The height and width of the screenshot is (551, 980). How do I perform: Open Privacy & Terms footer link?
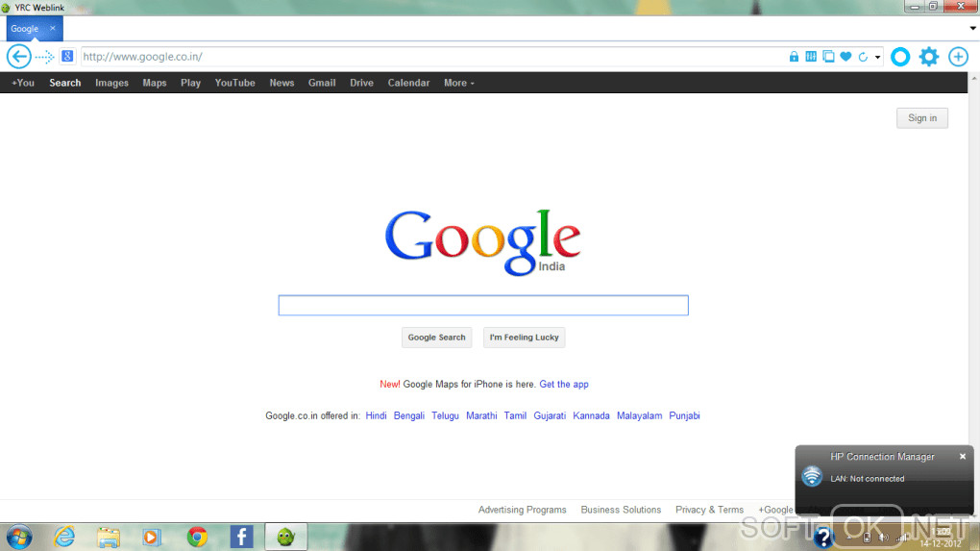(709, 510)
